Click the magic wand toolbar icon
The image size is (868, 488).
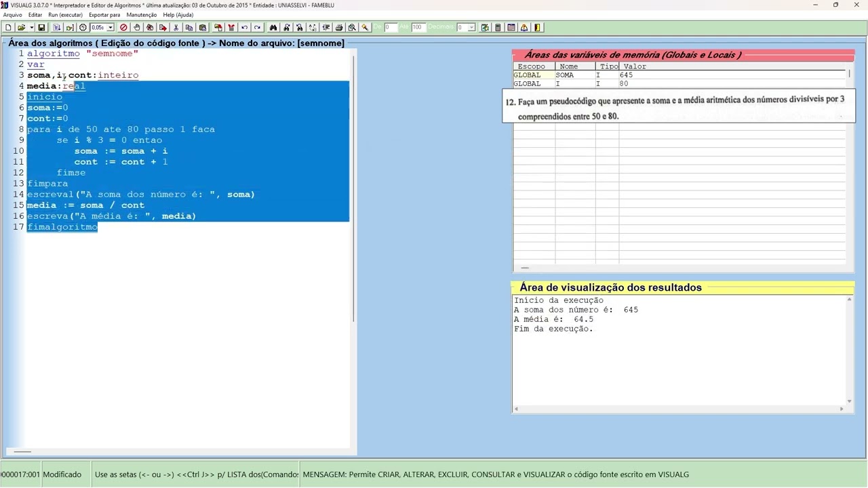[365, 28]
